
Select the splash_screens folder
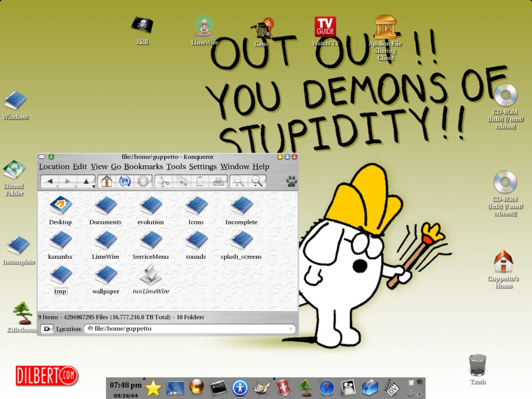tap(241, 245)
